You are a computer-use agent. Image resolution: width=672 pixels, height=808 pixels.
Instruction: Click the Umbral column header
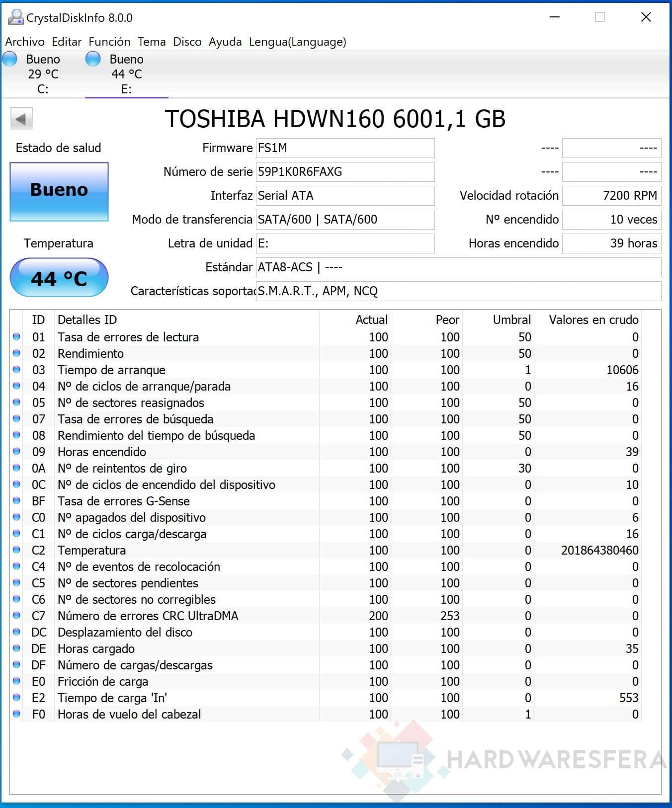tap(498, 320)
